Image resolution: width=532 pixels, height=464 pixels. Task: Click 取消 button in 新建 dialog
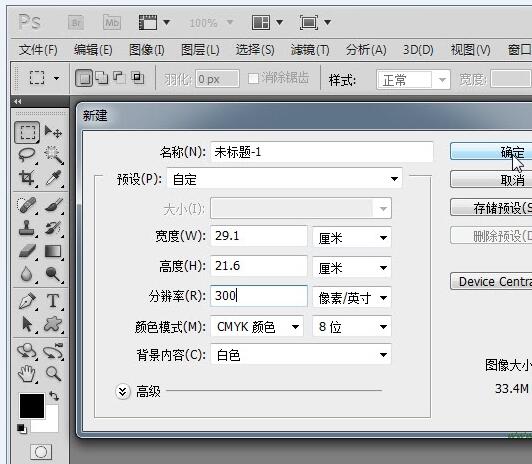[491, 179]
